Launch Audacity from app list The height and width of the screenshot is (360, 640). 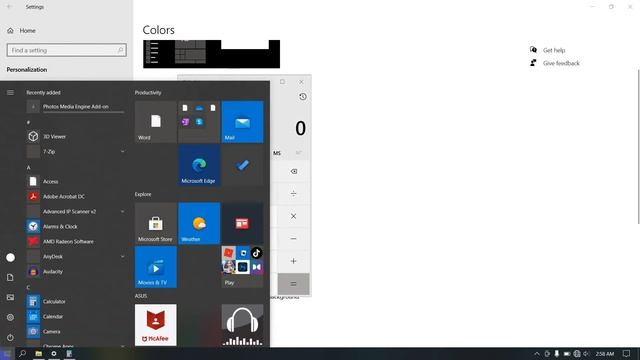click(76, 271)
